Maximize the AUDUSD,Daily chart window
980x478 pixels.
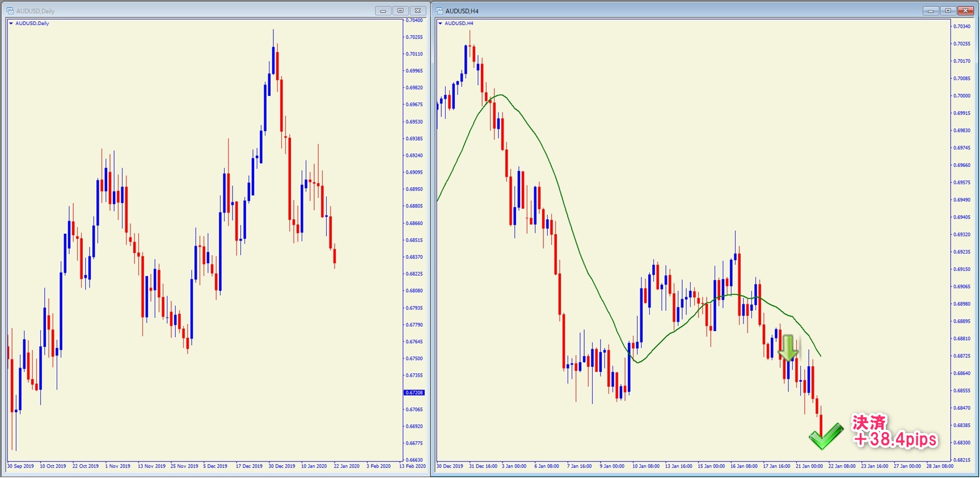coord(400,11)
